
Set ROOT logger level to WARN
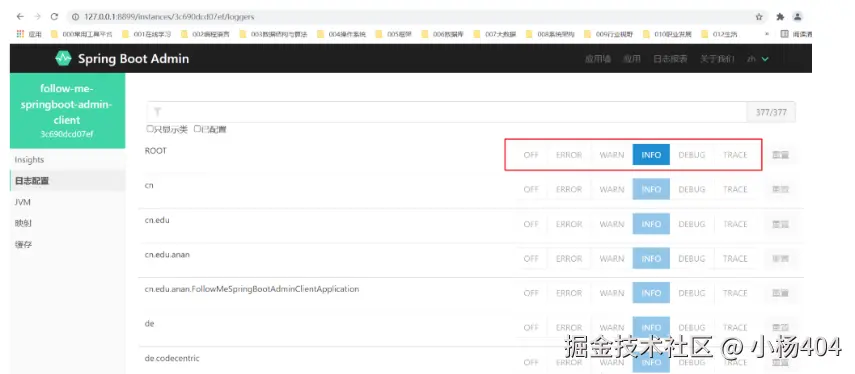click(611, 155)
